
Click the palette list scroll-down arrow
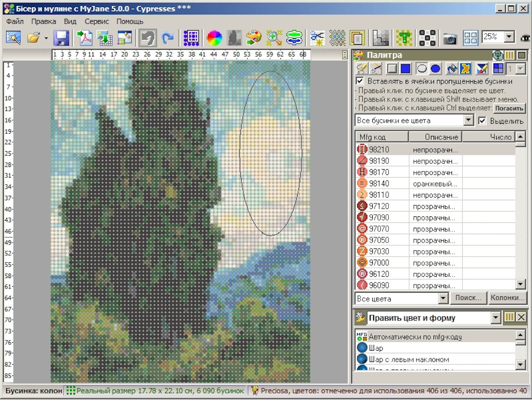520,285
